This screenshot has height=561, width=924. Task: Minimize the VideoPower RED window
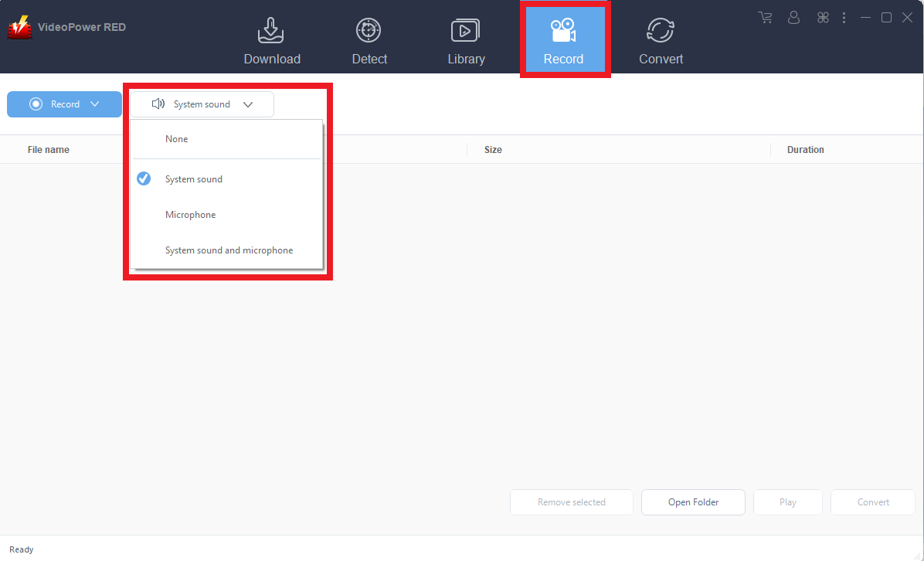pos(865,18)
